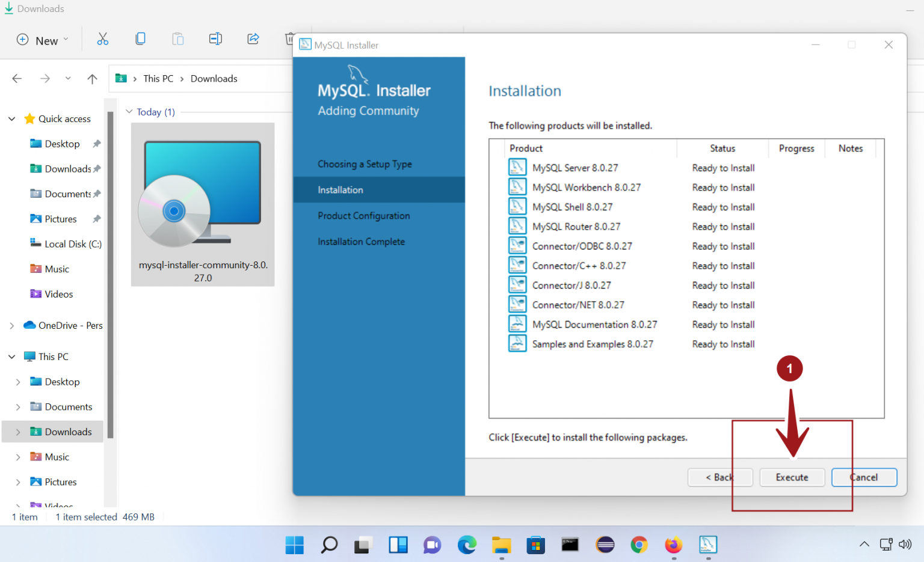Open Windows Start menu

pos(294,545)
